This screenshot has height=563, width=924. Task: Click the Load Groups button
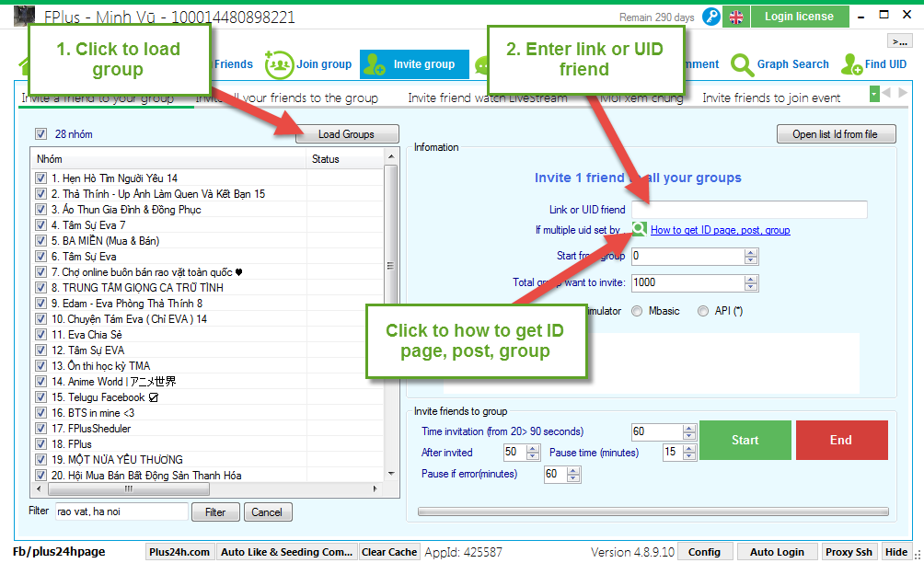pos(346,134)
